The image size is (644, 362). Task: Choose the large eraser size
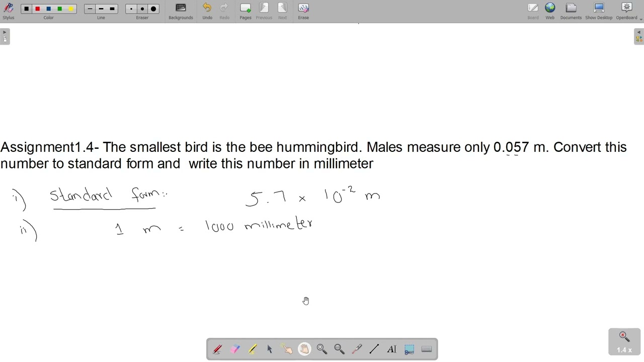[x=153, y=9]
